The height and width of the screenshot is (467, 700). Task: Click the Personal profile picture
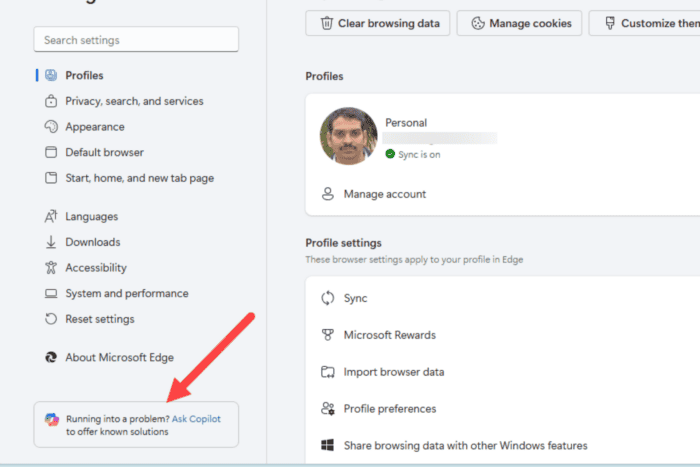click(x=348, y=136)
